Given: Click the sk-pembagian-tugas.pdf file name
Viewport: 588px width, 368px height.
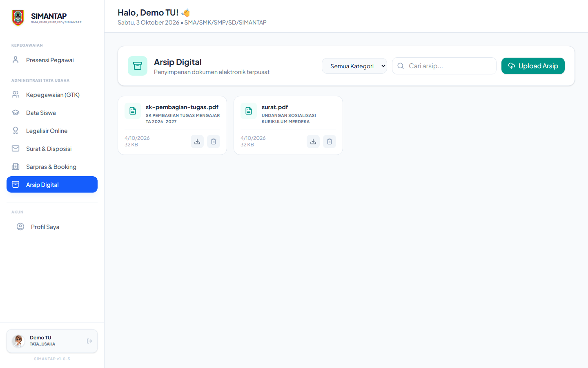Looking at the screenshot, I should click(x=182, y=107).
